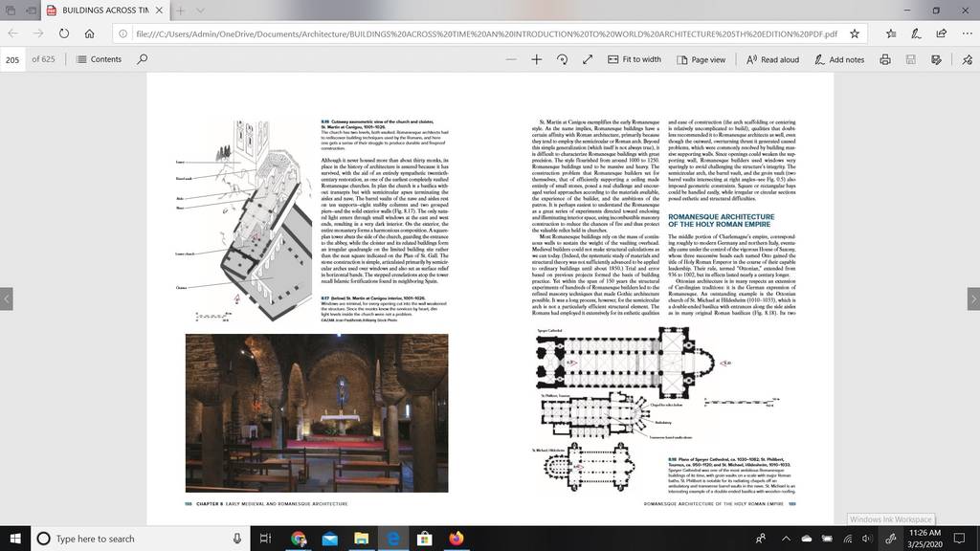
Task: Open OneDrive tray icon
Action: [806, 539]
